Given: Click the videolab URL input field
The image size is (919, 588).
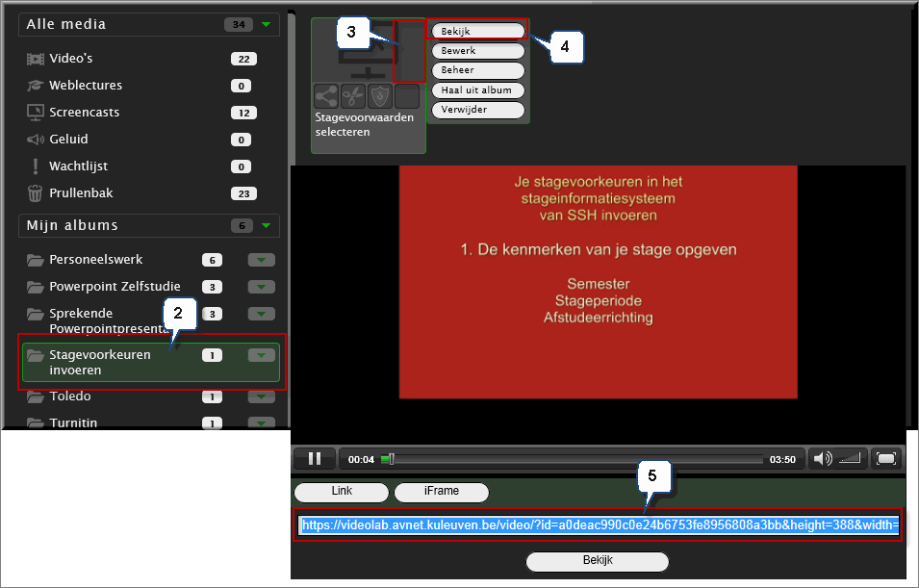Looking at the screenshot, I should [x=598, y=524].
